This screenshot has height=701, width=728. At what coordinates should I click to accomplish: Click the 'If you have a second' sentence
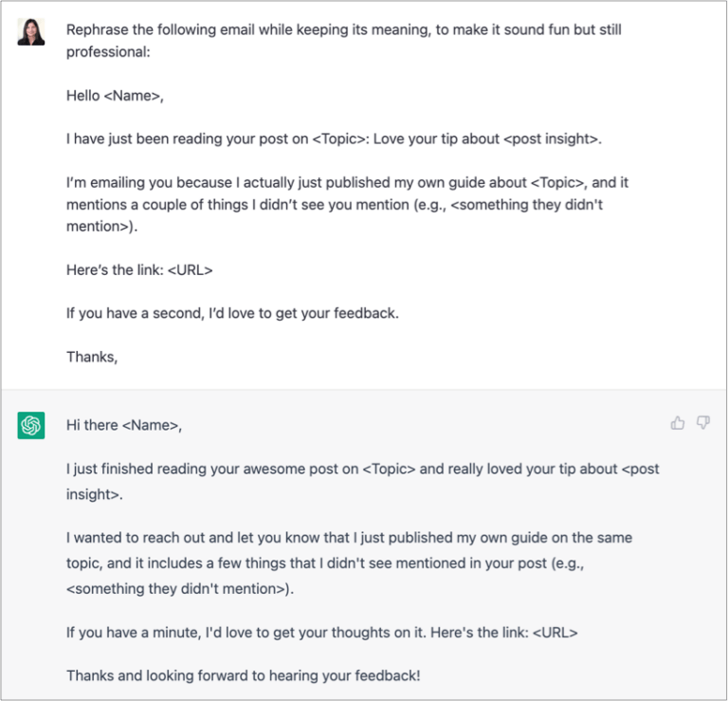[232, 314]
